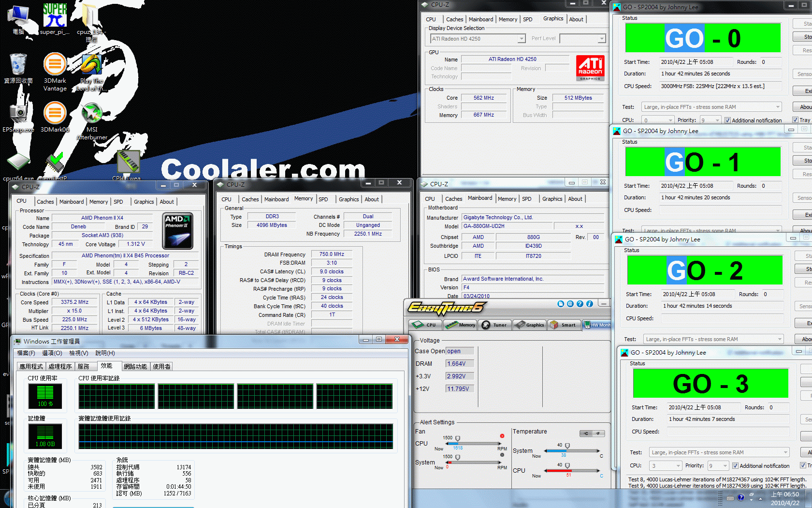Viewport: 812px width, 508px height.
Task: Switch to the Smart tab in EasyTune6
Action: (563, 325)
